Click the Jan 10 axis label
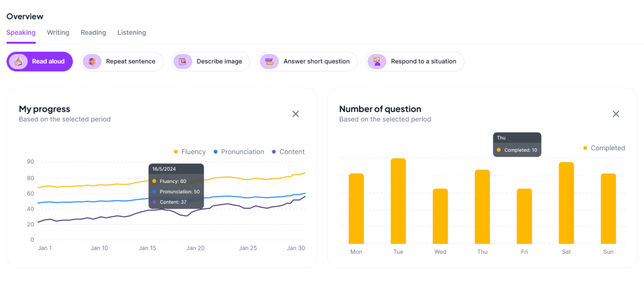Image resolution: width=644 pixels, height=284 pixels. tap(99, 248)
